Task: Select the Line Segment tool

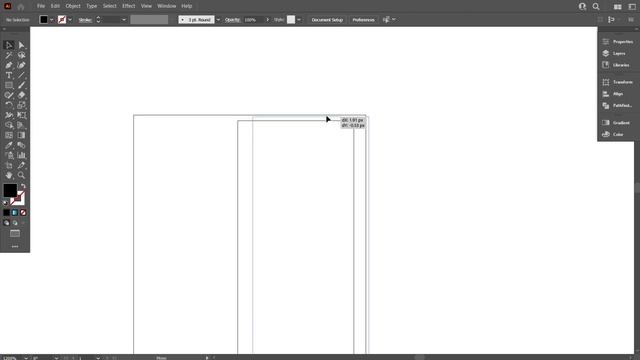Action: point(21,75)
